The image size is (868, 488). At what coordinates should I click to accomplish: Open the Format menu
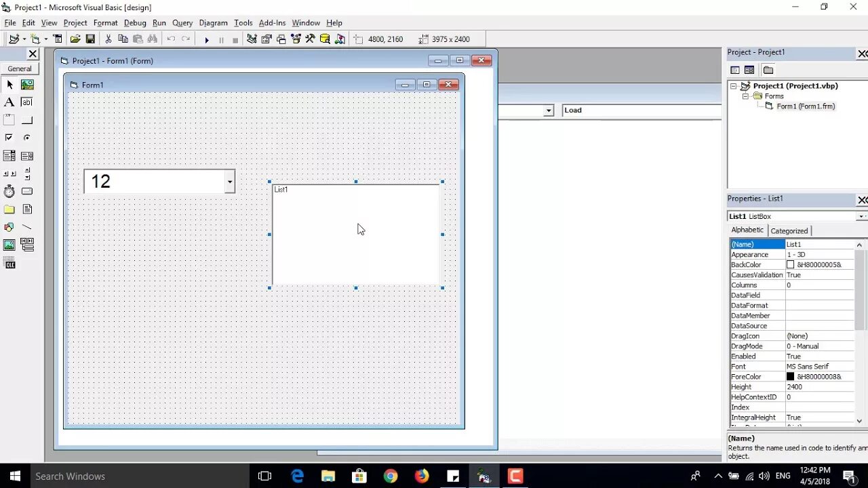pyautogui.click(x=106, y=23)
